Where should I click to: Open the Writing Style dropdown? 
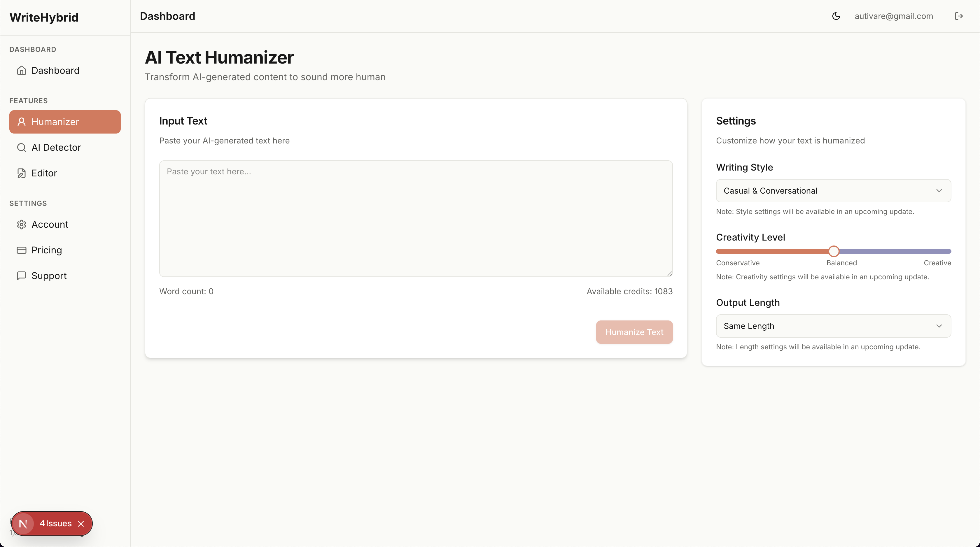point(833,191)
